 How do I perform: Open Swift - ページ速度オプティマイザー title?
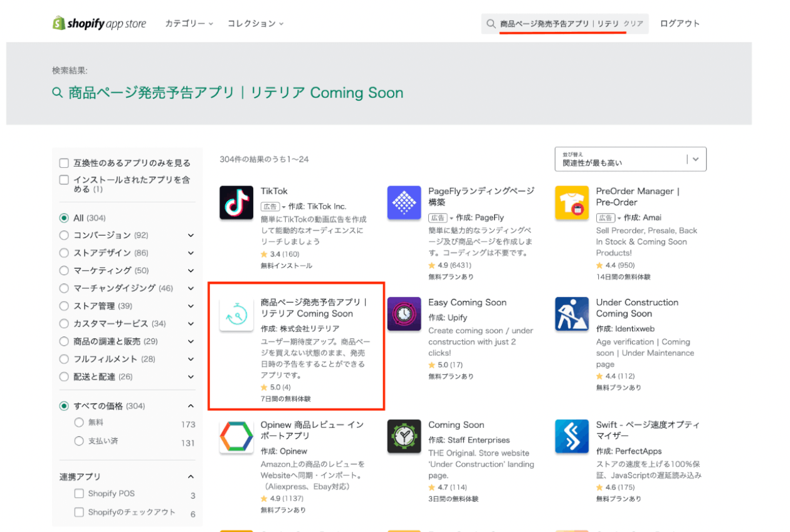point(647,430)
